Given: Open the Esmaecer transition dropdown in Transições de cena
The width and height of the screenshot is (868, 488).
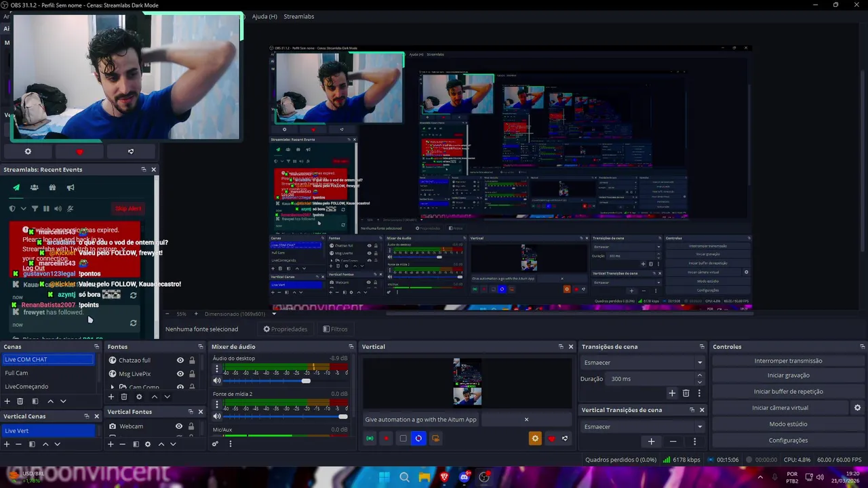Looking at the screenshot, I should 643,363.
